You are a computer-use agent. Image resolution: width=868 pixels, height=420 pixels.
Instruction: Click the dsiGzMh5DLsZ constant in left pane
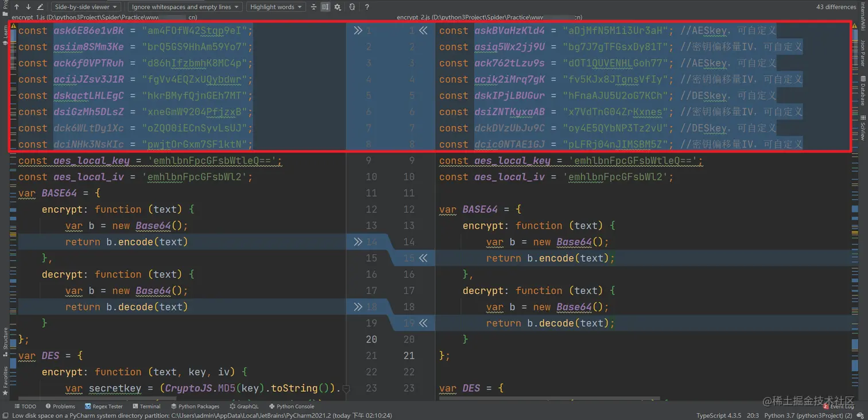pyautogui.click(x=88, y=112)
